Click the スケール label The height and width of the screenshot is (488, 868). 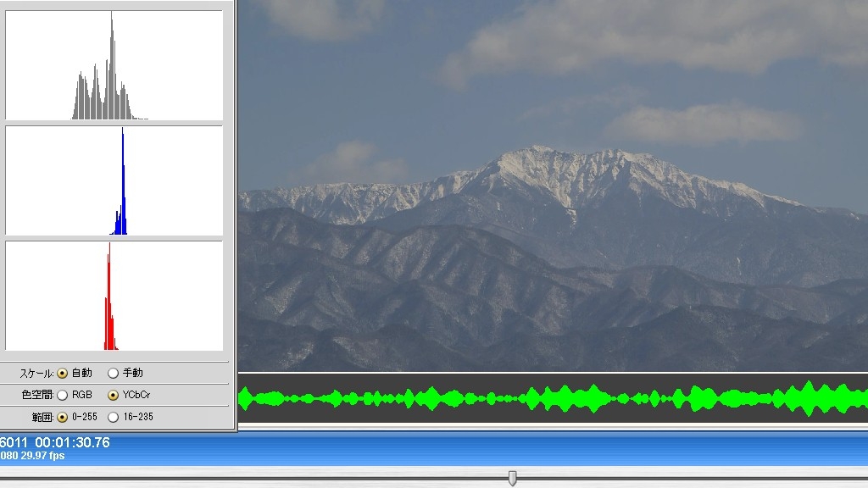pos(36,373)
